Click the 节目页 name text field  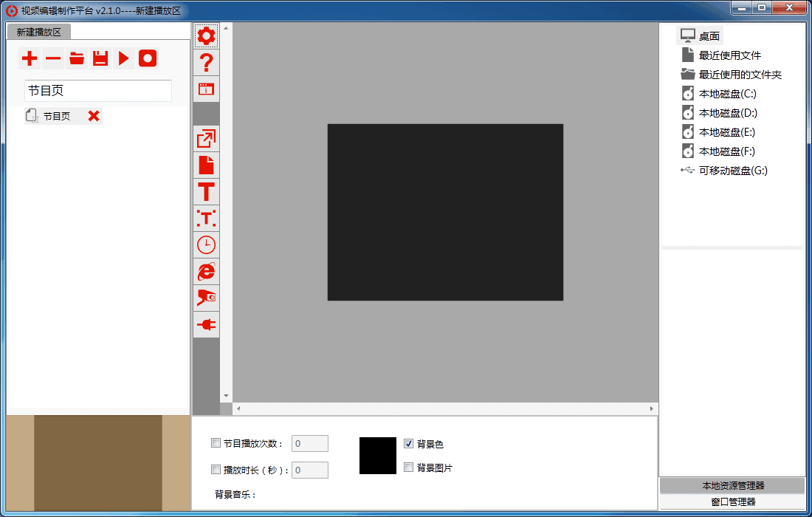point(98,91)
